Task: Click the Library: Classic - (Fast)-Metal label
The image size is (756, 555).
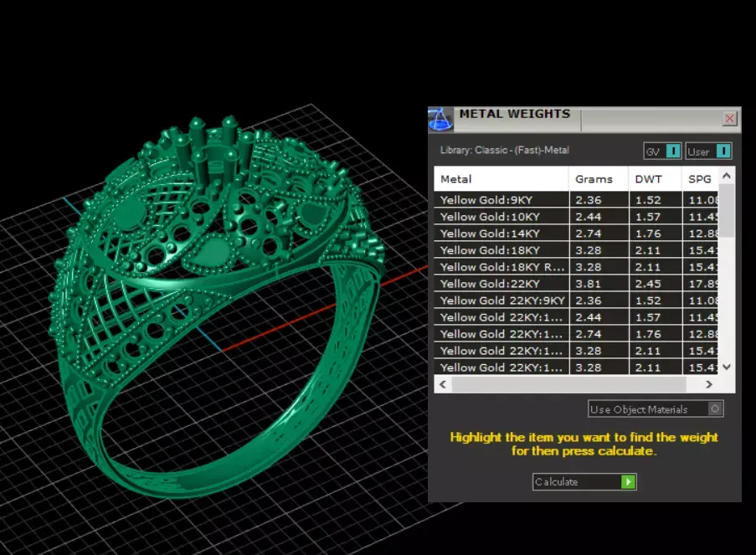Action: 504,150
